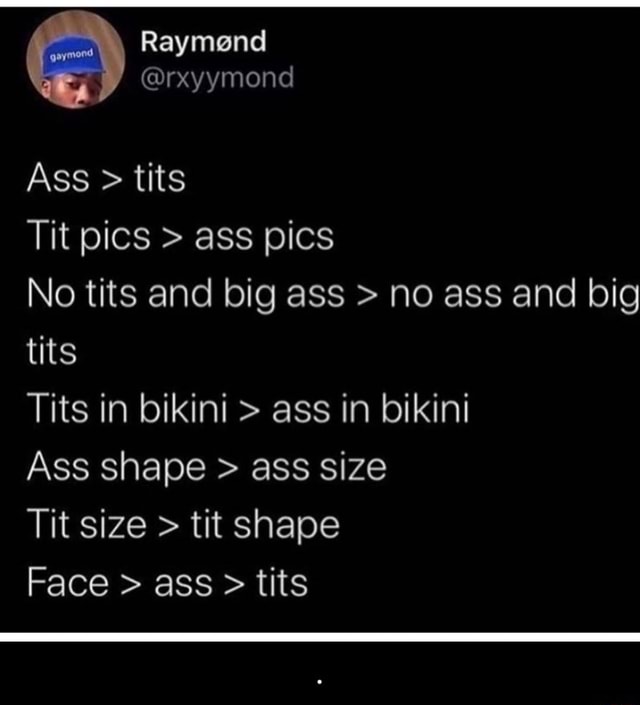Click the greater-than symbol after "Ass shape"
Image resolution: width=640 pixels, height=705 pixels.
click(x=228, y=470)
